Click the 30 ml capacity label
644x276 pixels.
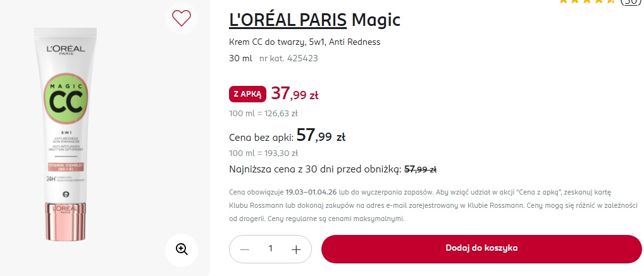coord(239,58)
